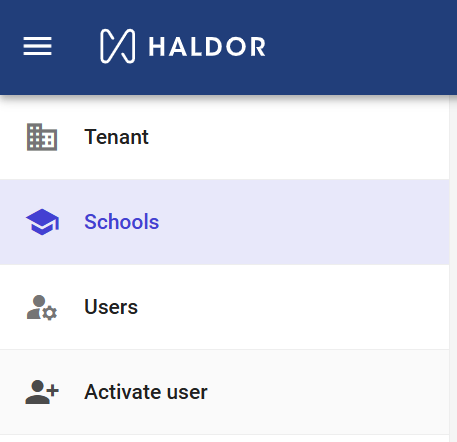Click the Activate user text label
This screenshot has height=442, width=457.
coord(146,392)
